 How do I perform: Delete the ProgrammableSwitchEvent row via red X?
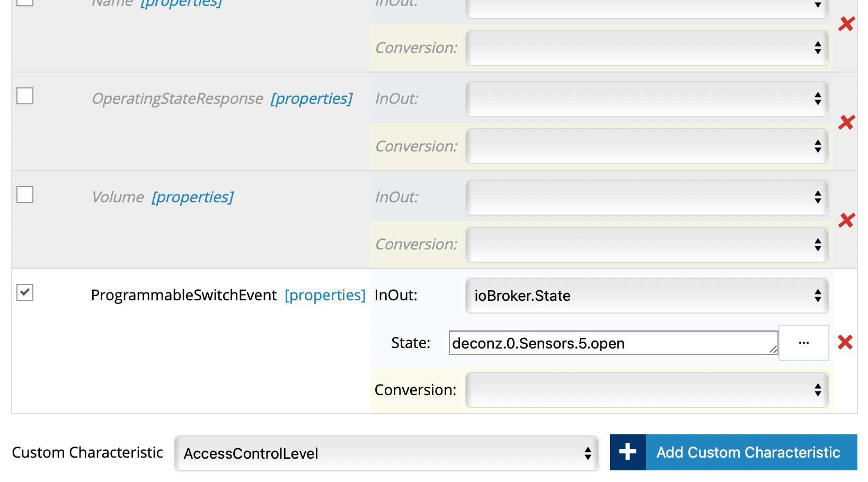[x=845, y=342]
